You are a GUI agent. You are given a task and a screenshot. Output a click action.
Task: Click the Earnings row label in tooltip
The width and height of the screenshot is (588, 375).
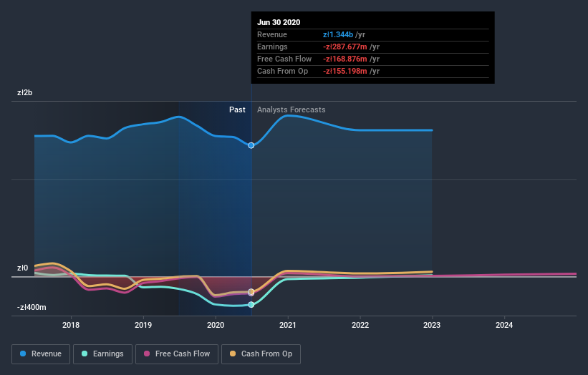[x=272, y=47]
